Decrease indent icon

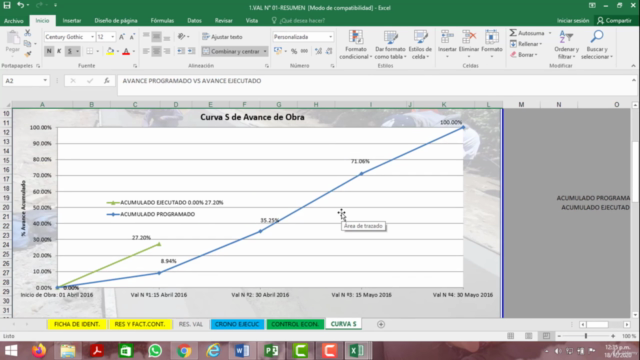[181, 51]
